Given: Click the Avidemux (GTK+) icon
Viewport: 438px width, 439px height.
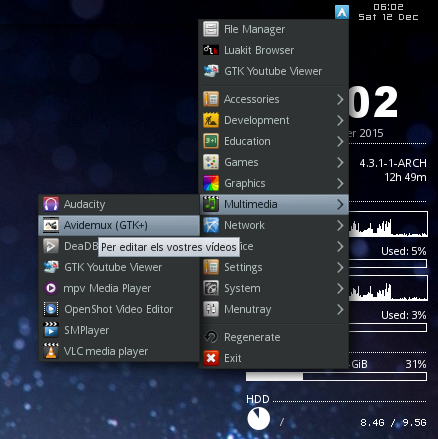Looking at the screenshot, I should tap(51, 225).
